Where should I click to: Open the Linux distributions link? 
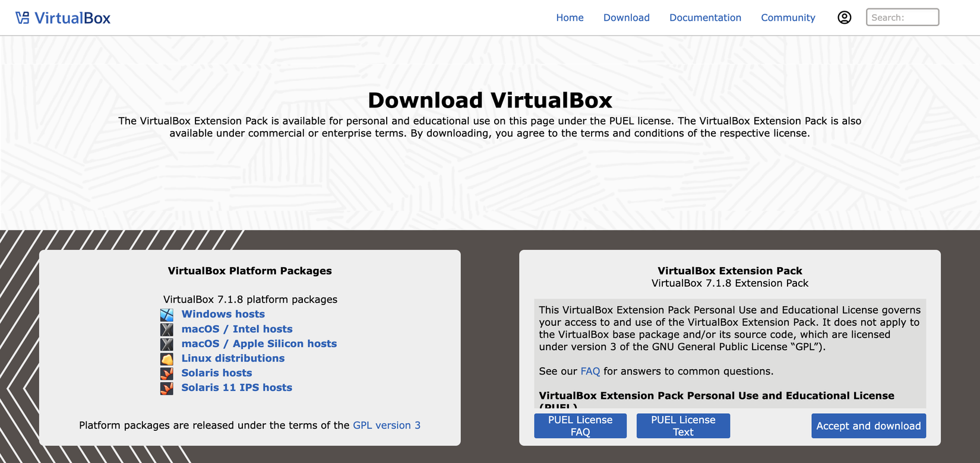[233, 359]
